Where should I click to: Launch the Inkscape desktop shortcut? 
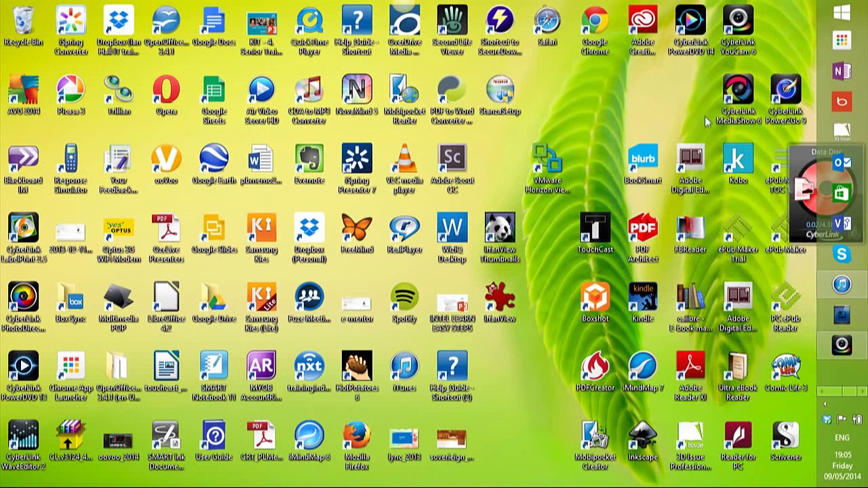point(643,435)
